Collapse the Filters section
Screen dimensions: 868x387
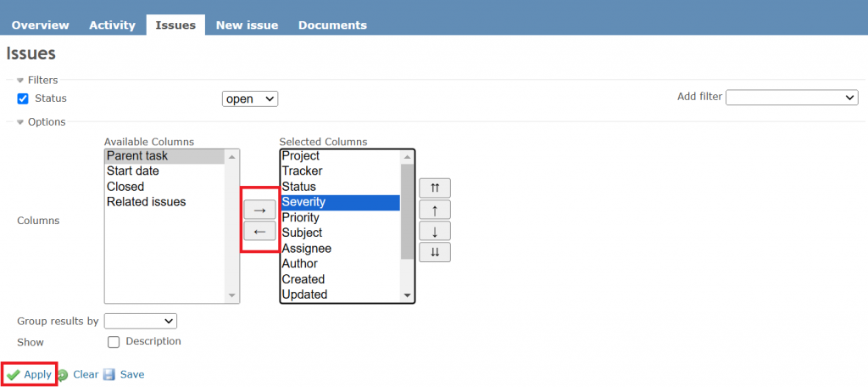(21, 80)
